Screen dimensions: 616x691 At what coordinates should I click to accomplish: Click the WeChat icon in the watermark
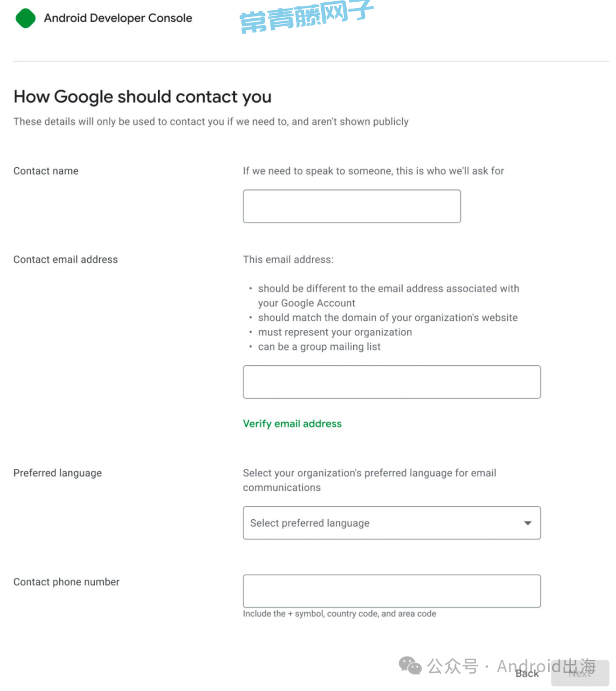click(410, 665)
